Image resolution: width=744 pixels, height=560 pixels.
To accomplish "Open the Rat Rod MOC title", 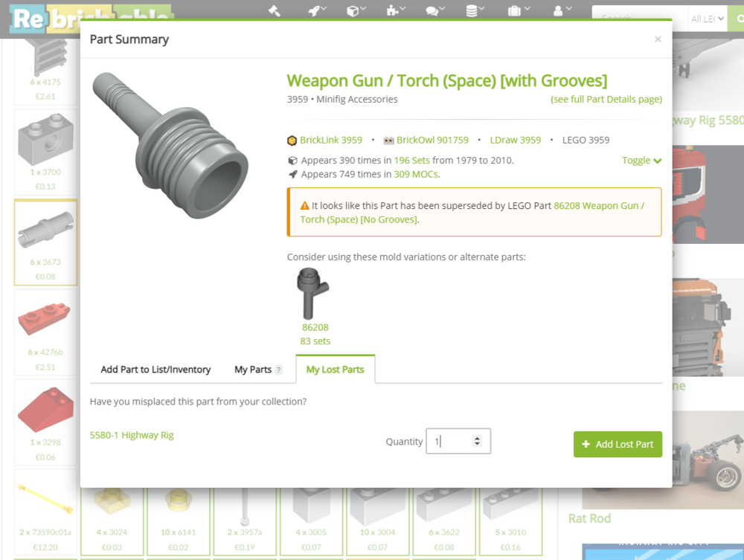I will 589,518.
